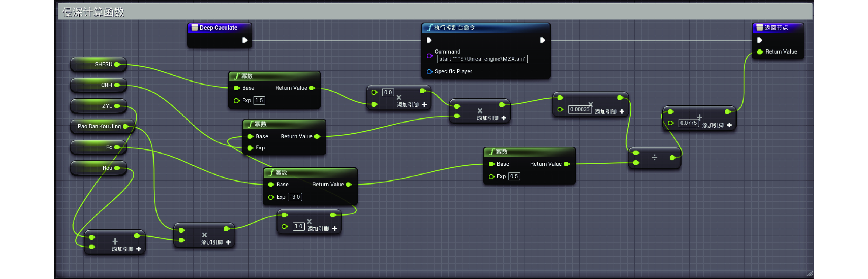Click Deep Caculate execution output pin
868x279 pixels.
[x=245, y=40]
